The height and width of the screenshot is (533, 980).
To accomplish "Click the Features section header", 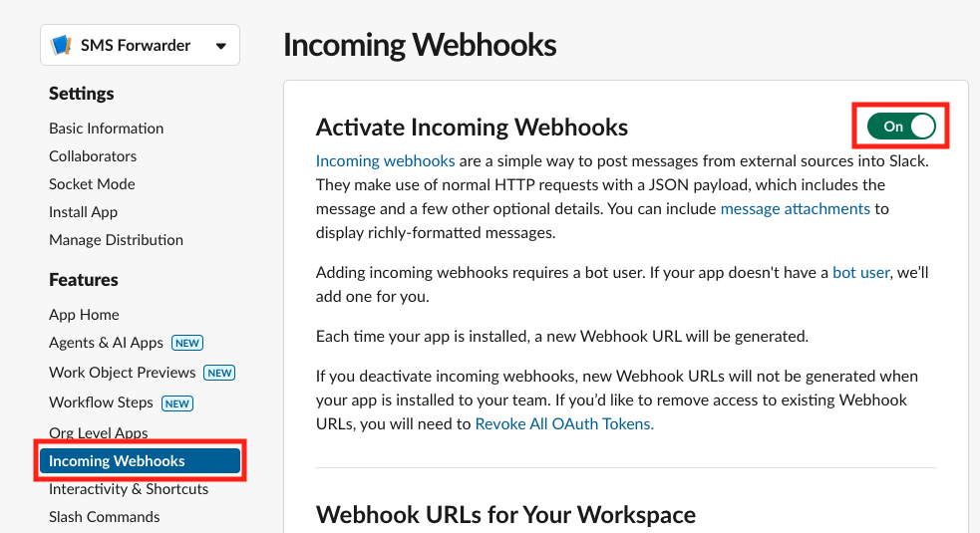I will tap(83, 280).
